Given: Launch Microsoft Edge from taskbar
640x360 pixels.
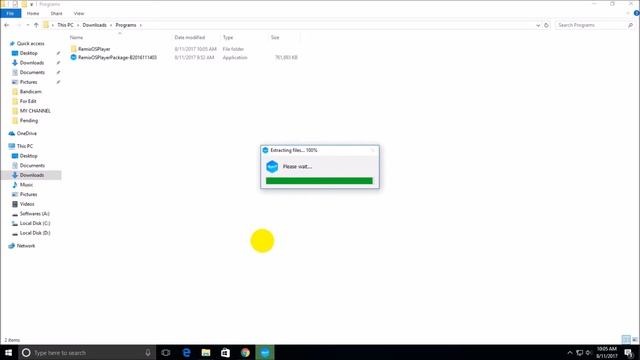Looking at the screenshot, I should click(x=187, y=353).
